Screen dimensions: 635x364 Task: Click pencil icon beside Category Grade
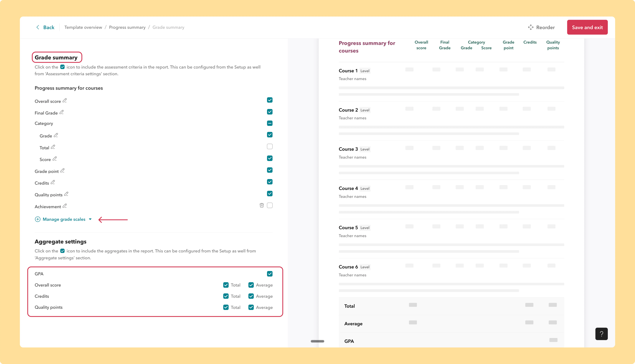[56, 135]
